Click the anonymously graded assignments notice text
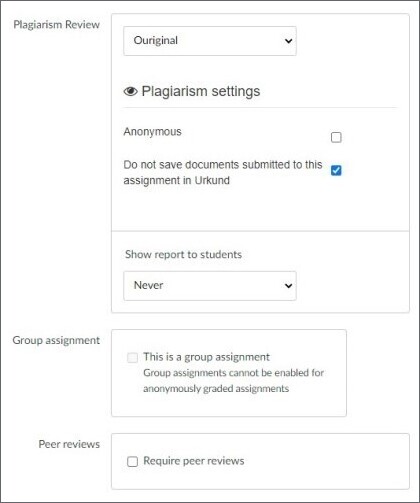The image size is (420, 503). (233, 381)
